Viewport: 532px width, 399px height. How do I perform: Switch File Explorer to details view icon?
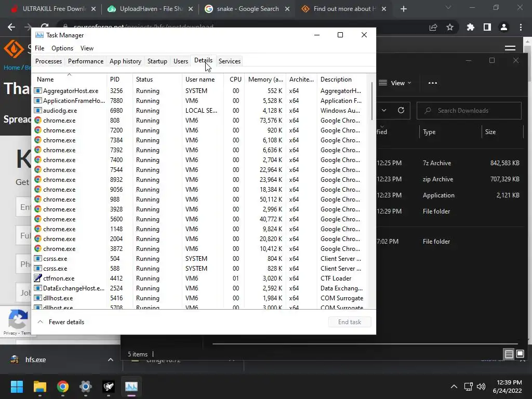[x=509, y=354]
